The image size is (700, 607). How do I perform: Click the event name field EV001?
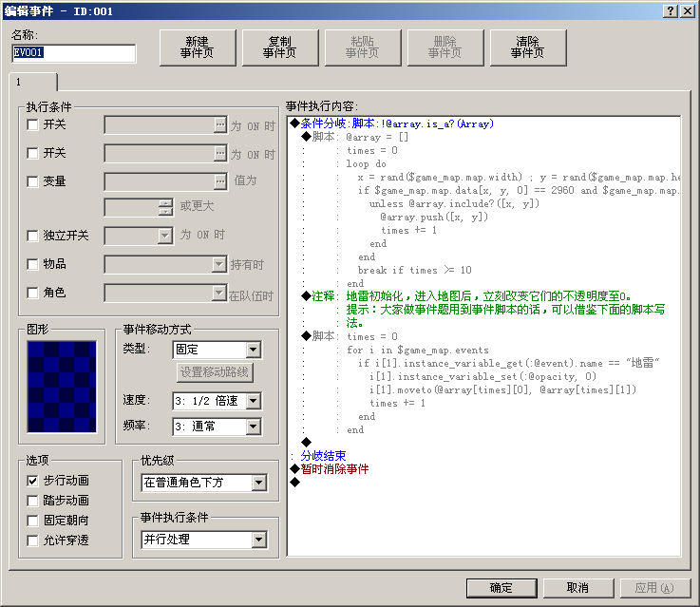[x=74, y=53]
